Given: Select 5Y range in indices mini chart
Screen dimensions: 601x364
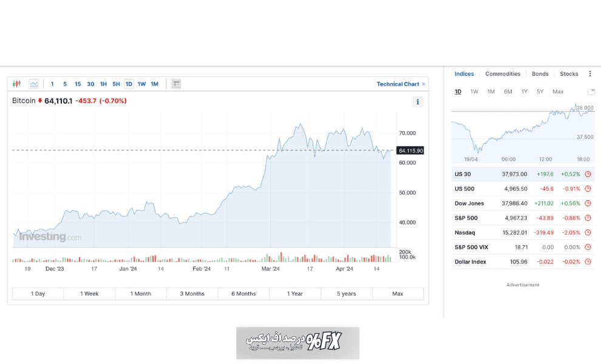Looking at the screenshot, I should tap(540, 92).
